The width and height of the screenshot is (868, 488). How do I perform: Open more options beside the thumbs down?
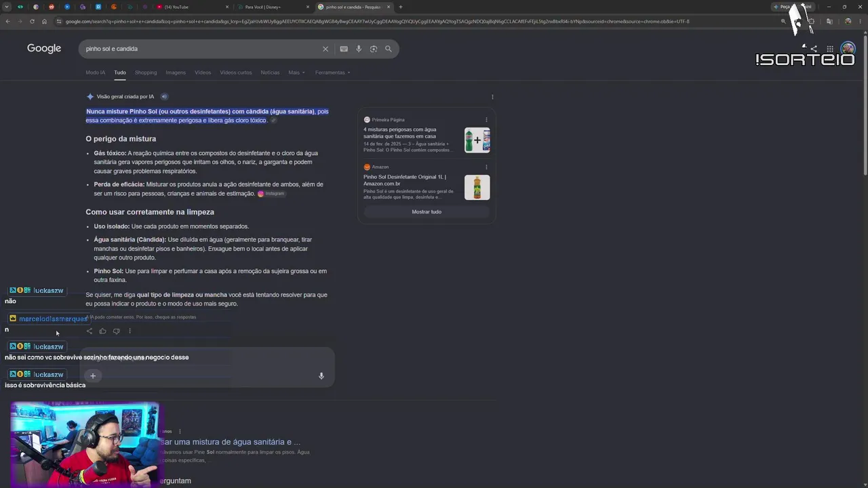(x=130, y=331)
